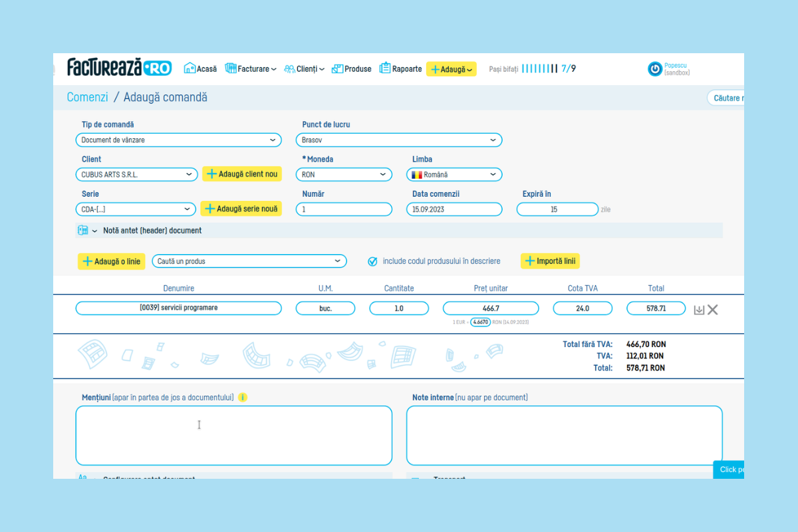The height and width of the screenshot is (532, 798).
Task: Click the Importă linii button
Action: click(550, 261)
